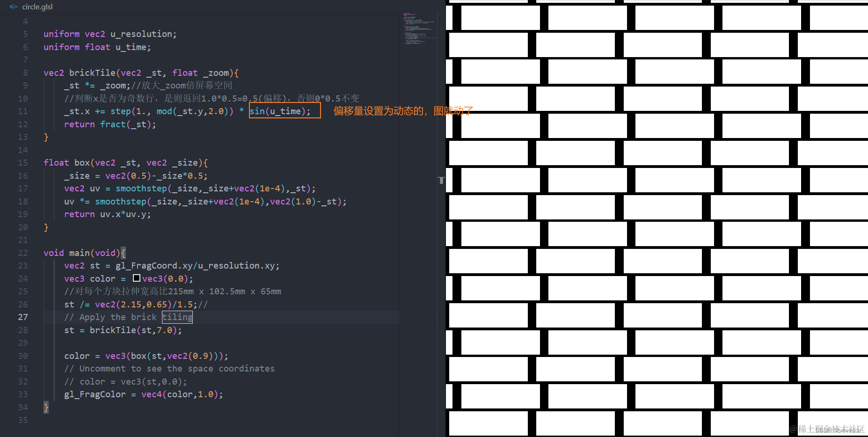This screenshot has height=437, width=868.
Task: Click 'void main(void){' declaration
Action: click(x=85, y=253)
